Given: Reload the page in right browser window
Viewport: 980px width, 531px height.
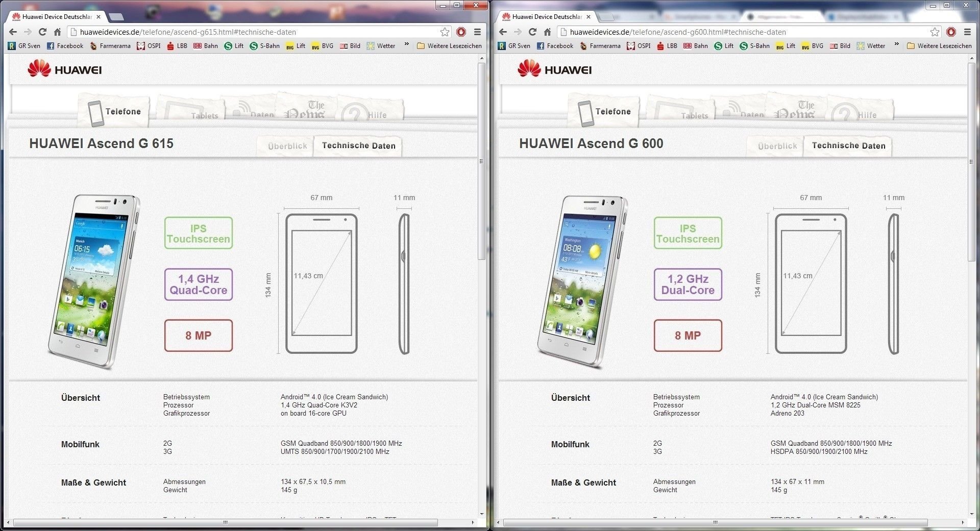Looking at the screenshot, I should pos(532,32).
